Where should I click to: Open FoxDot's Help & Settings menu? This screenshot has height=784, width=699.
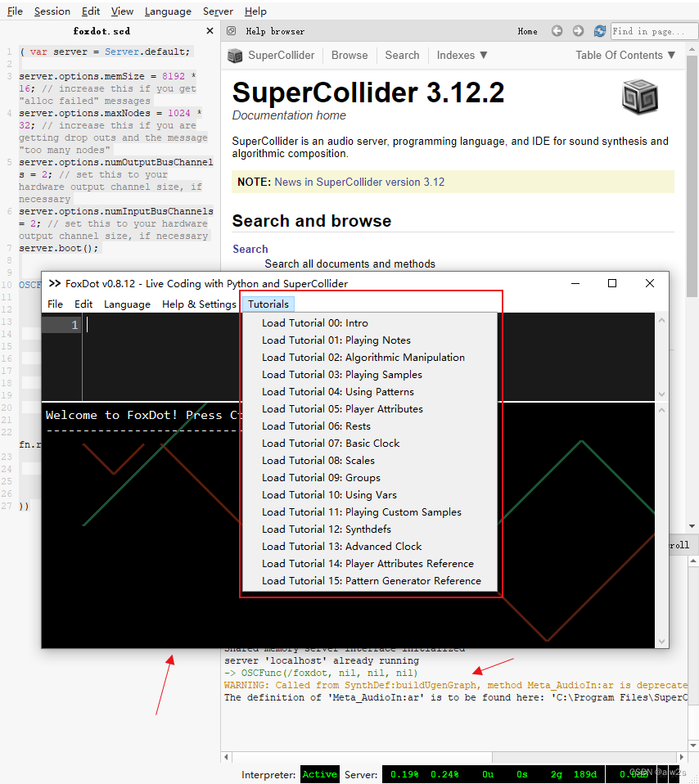(198, 303)
